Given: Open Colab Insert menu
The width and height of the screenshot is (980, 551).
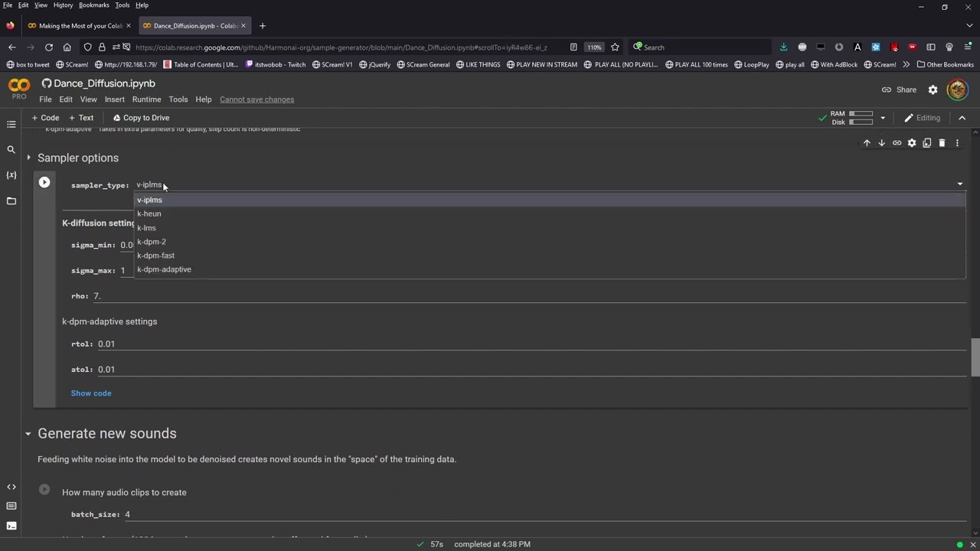Looking at the screenshot, I should pyautogui.click(x=115, y=99).
